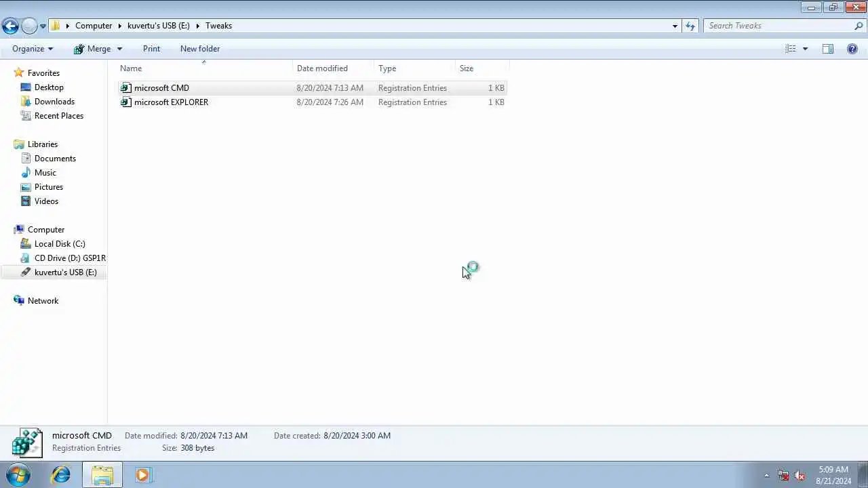Launch Windows Media Player from taskbar
Screen dimensions: 868x488
(x=142, y=474)
